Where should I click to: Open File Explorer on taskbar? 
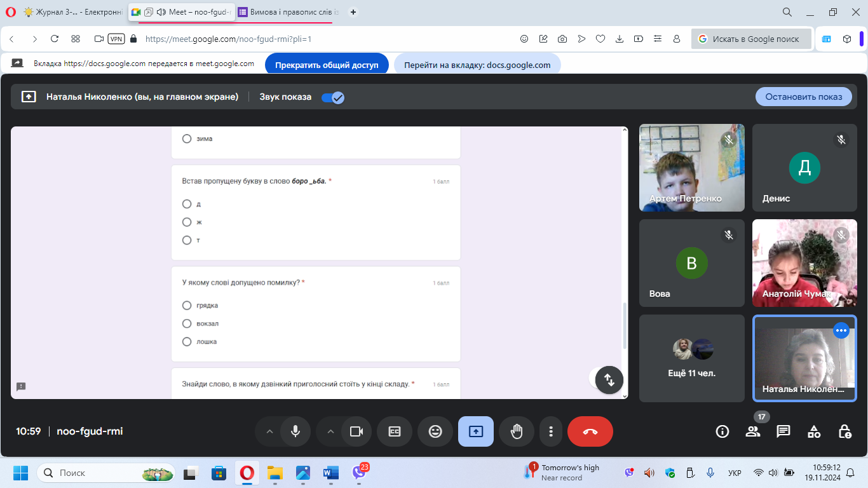click(275, 473)
